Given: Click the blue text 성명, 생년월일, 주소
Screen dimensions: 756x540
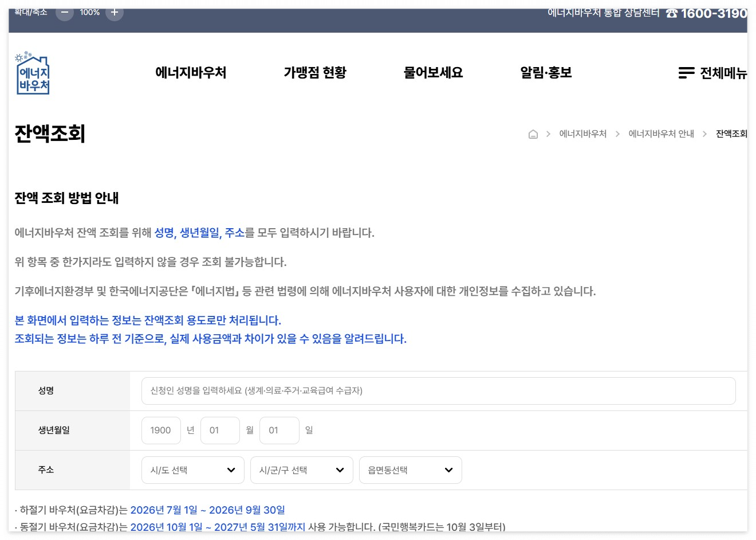Looking at the screenshot, I should click(199, 233).
